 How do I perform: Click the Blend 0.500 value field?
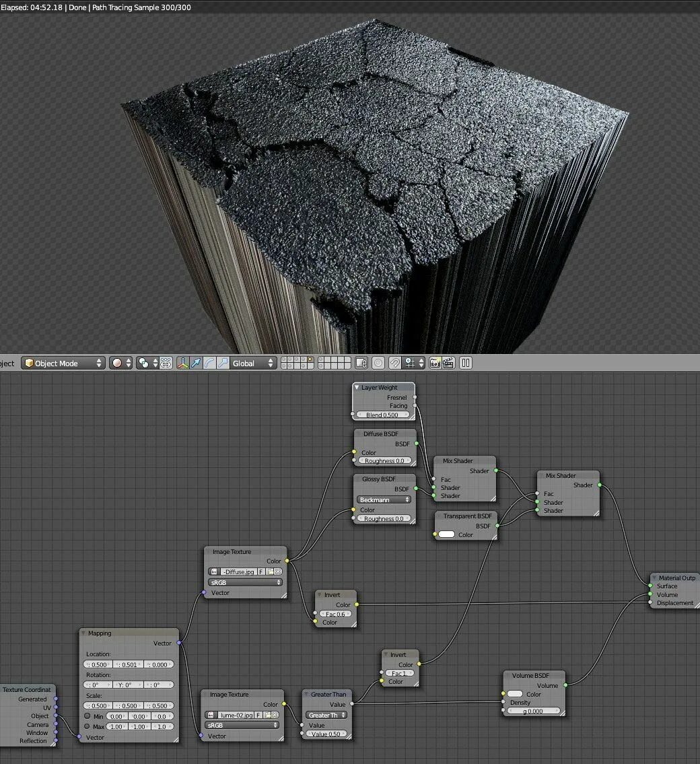tap(382, 415)
